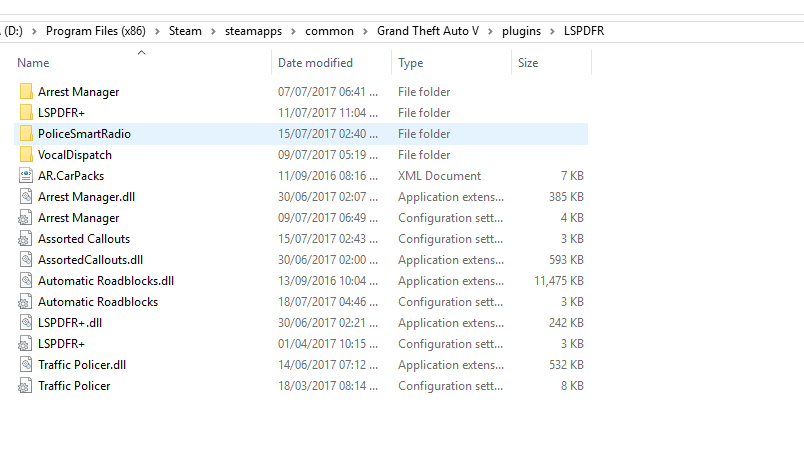Click the AssortedCallouts.dll file icon
804x454 pixels.
tap(26, 260)
